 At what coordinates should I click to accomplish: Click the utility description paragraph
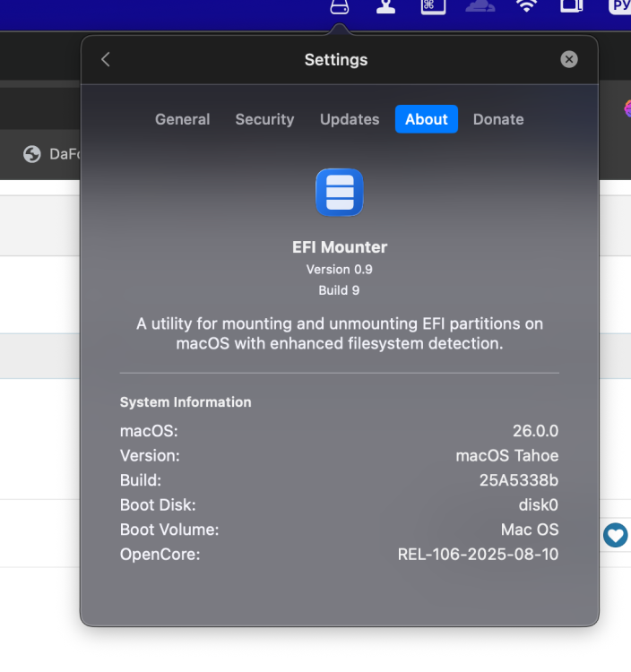[340, 333]
